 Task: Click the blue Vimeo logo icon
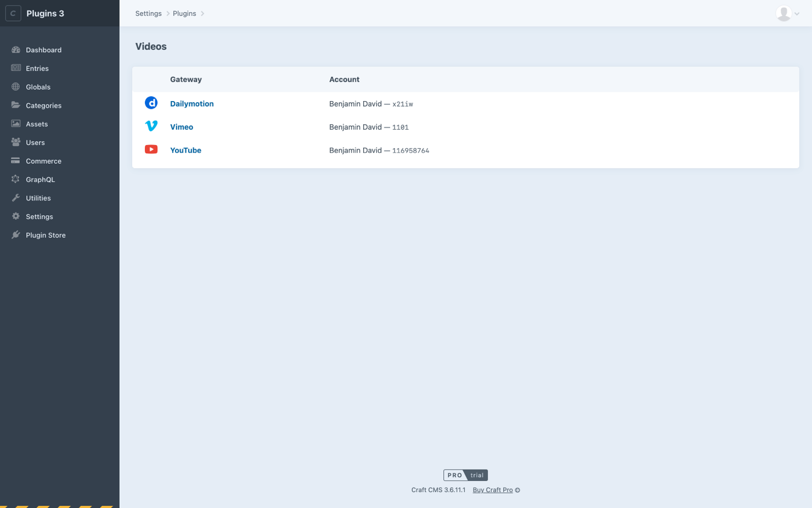(x=151, y=126)
